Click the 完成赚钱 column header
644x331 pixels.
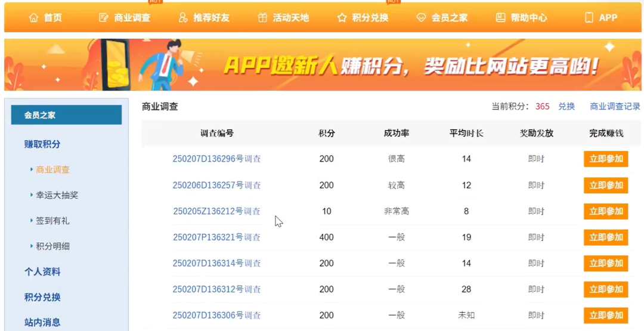pyautogui.click(x=606, y=133)
